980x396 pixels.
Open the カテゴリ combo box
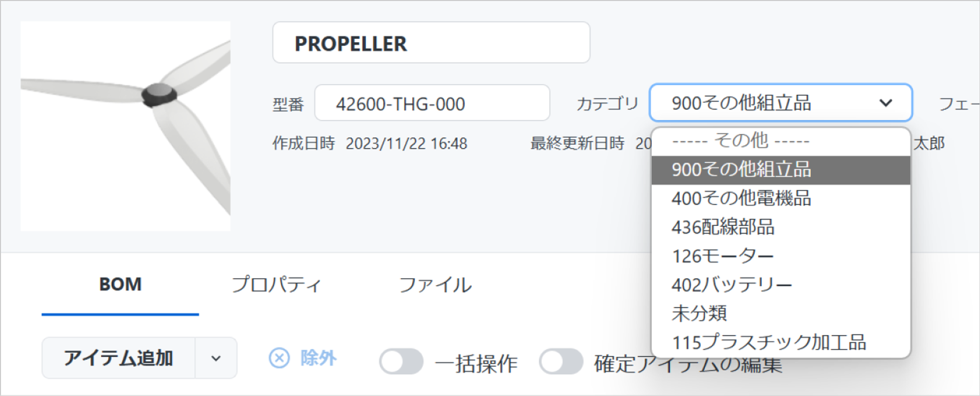[781, 103]
